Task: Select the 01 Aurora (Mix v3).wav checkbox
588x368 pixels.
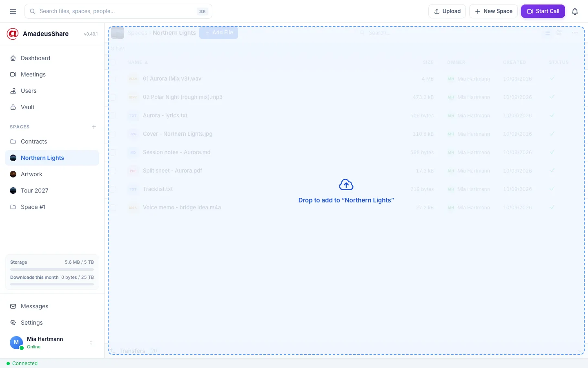Action: tap(114, 79)
